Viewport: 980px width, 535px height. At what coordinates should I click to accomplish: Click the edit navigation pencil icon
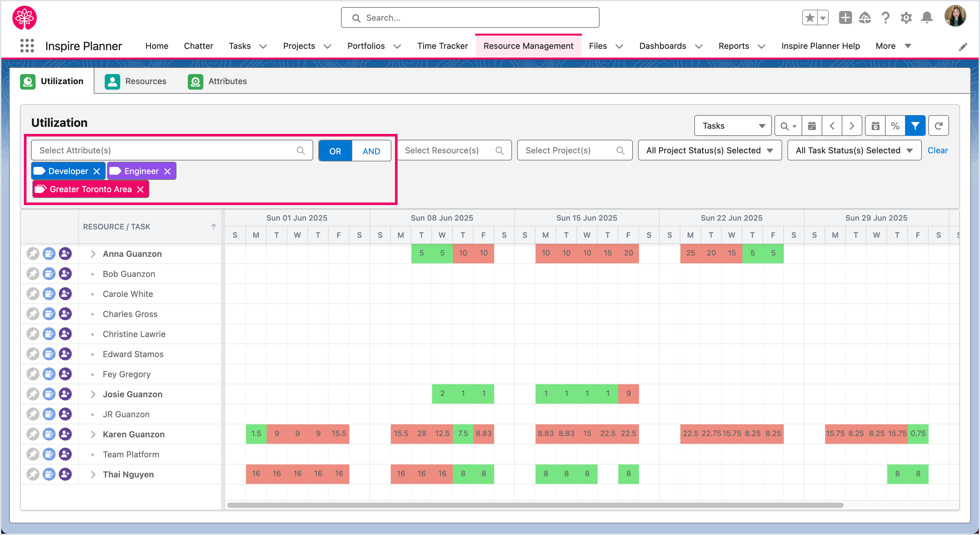[963, 47]
